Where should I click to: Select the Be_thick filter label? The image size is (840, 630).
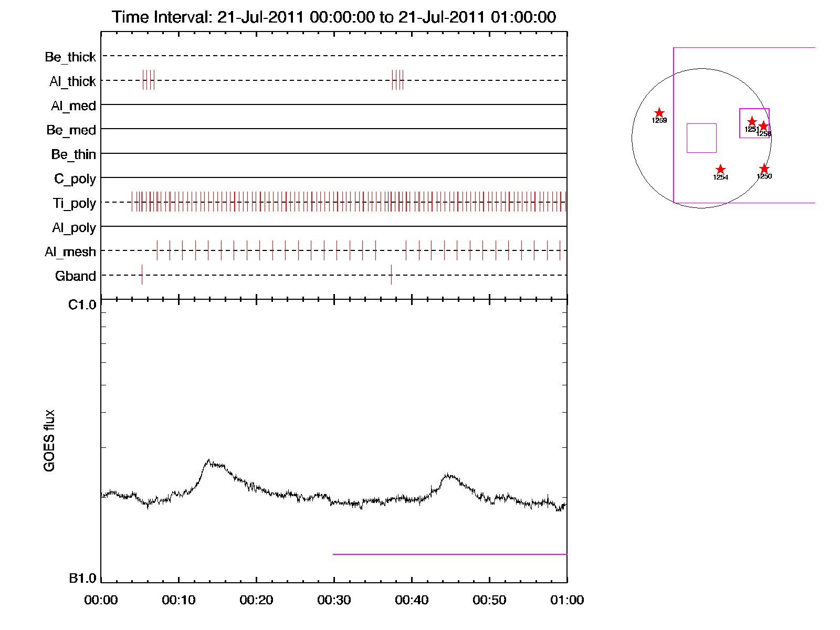70,57
